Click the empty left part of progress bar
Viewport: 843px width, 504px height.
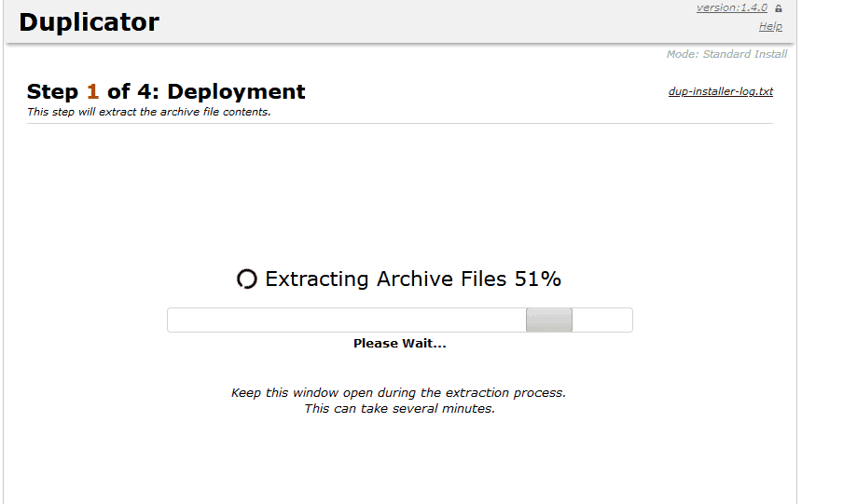point(345,320)
